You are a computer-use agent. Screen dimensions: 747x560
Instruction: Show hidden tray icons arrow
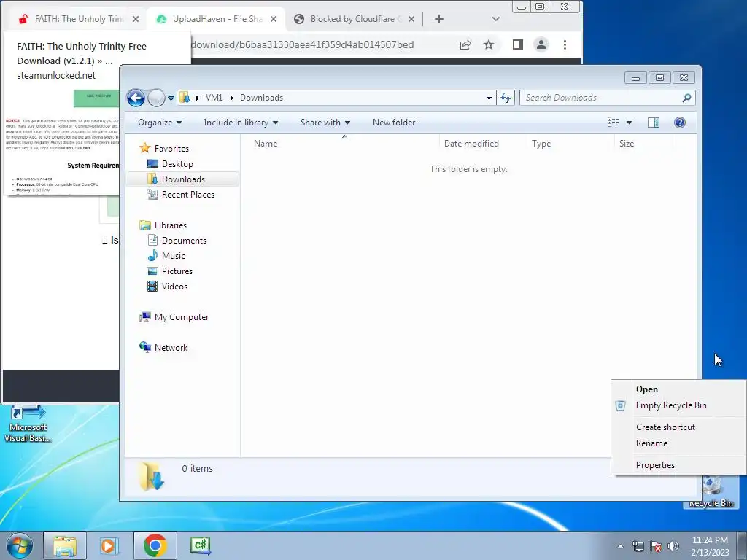pos(620,546)
